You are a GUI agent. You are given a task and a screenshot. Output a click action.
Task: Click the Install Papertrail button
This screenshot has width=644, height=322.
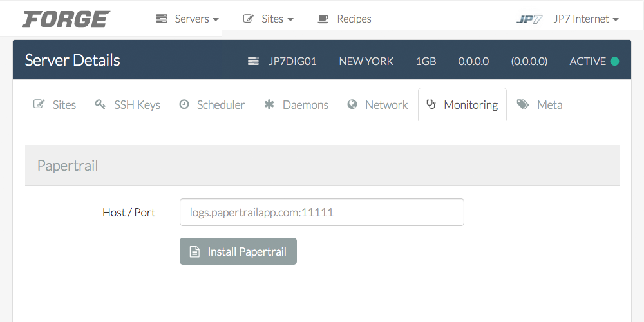pos(238,251)
